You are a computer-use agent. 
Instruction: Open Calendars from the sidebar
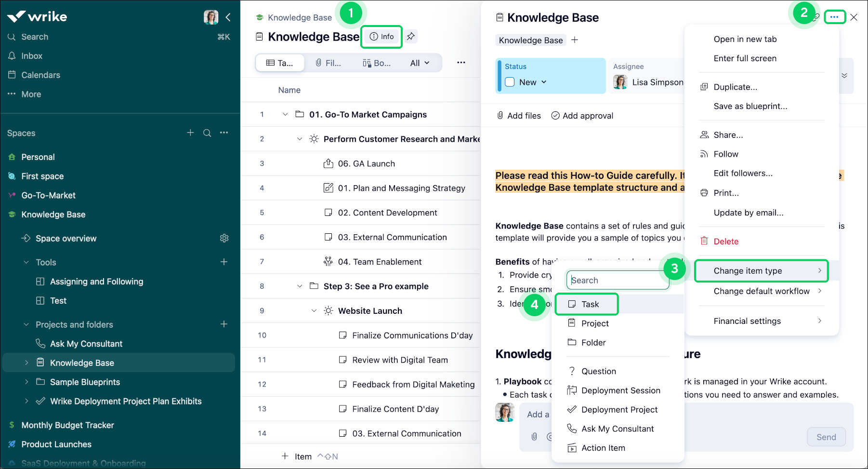[x=40, y=75]
